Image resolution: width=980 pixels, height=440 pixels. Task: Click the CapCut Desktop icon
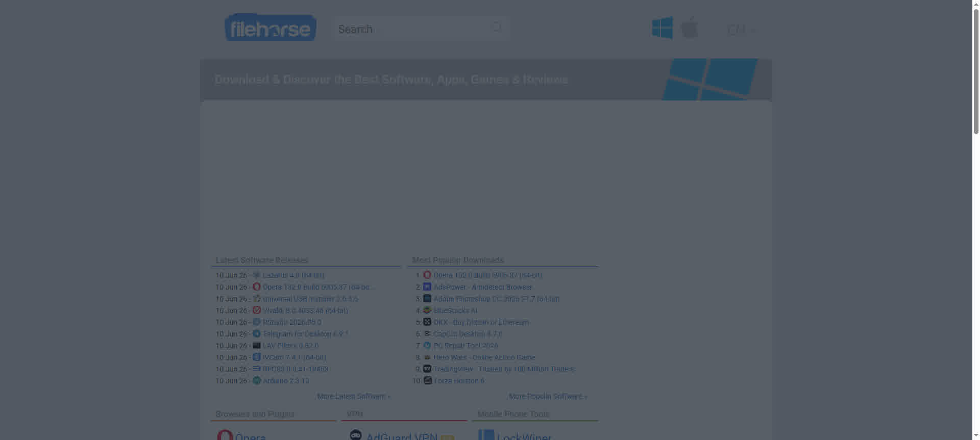tap(427, 334)
